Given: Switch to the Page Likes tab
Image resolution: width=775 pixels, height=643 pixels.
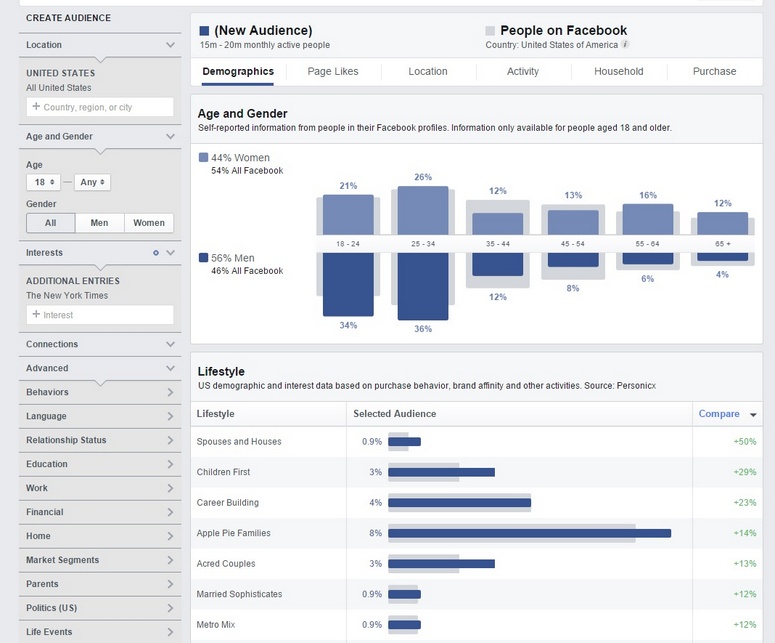Looking at the screenshot, I should (x=333, y=71).
